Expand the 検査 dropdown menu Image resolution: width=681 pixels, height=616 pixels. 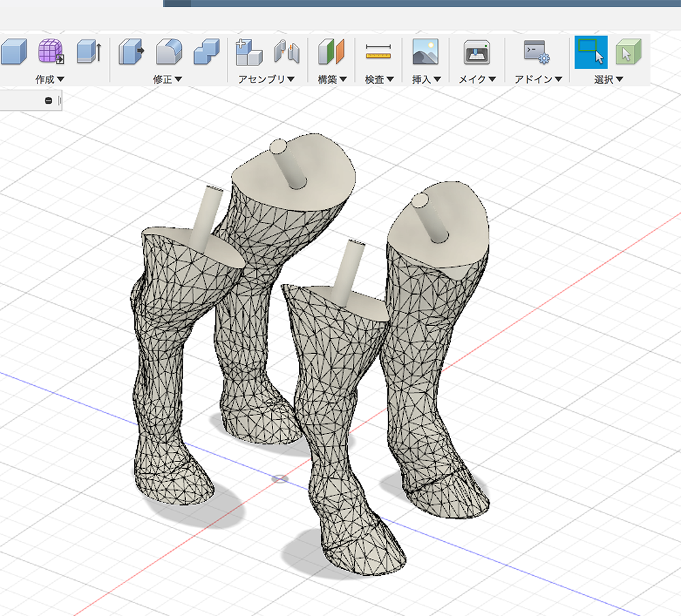point(379,80)
